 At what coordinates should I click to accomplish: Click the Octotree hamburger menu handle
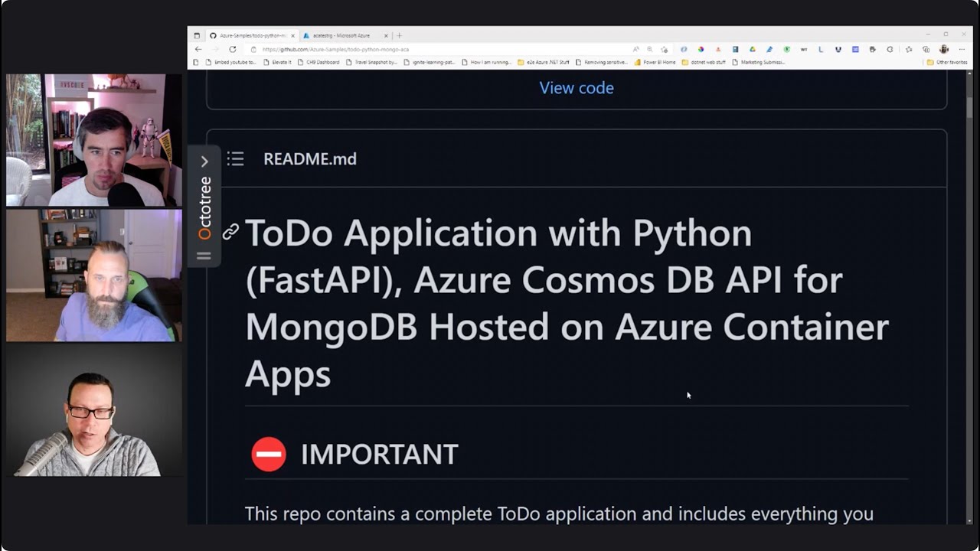click(204, 256)
